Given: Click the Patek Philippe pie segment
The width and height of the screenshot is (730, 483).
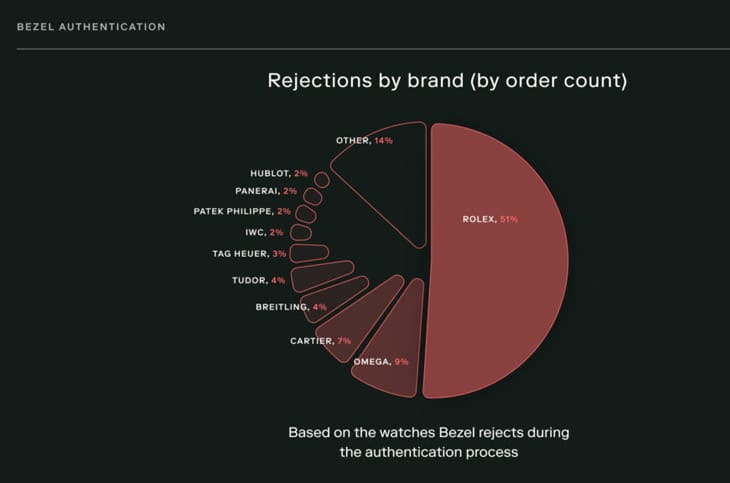Looking at the screenshot, I should [306, 214].
